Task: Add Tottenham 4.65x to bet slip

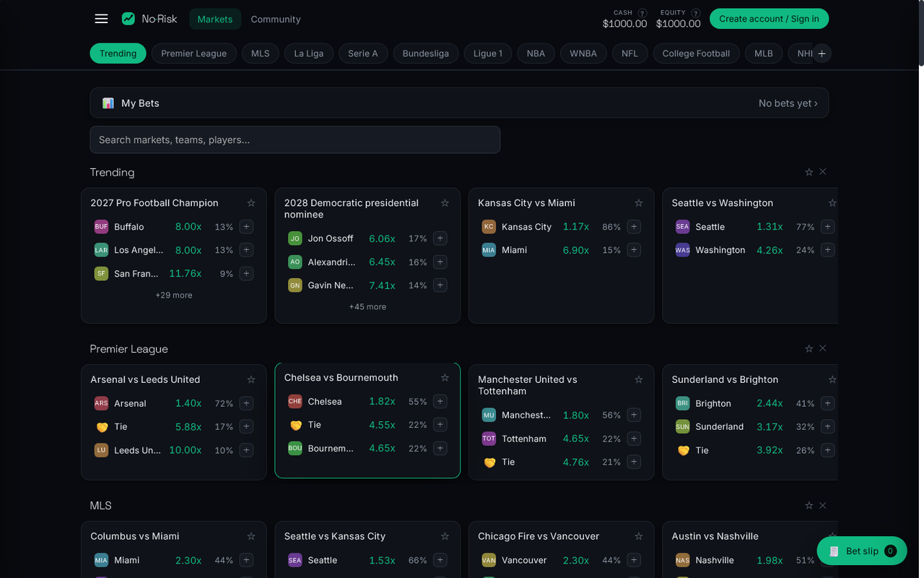Action: coord(634,439)
